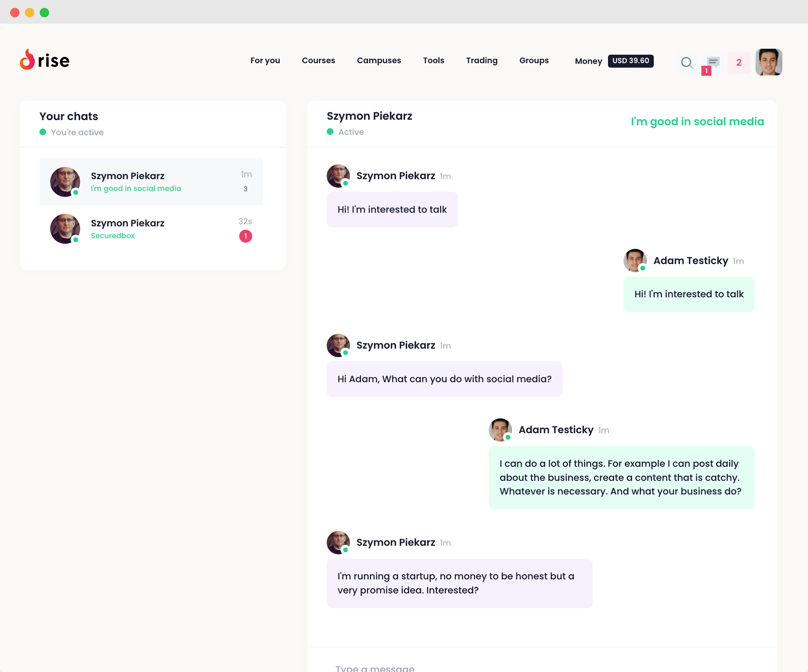
Task: Click Adam's 'I can do a lot of things' message
Action: pyautogui.click(x=622, y=477)
